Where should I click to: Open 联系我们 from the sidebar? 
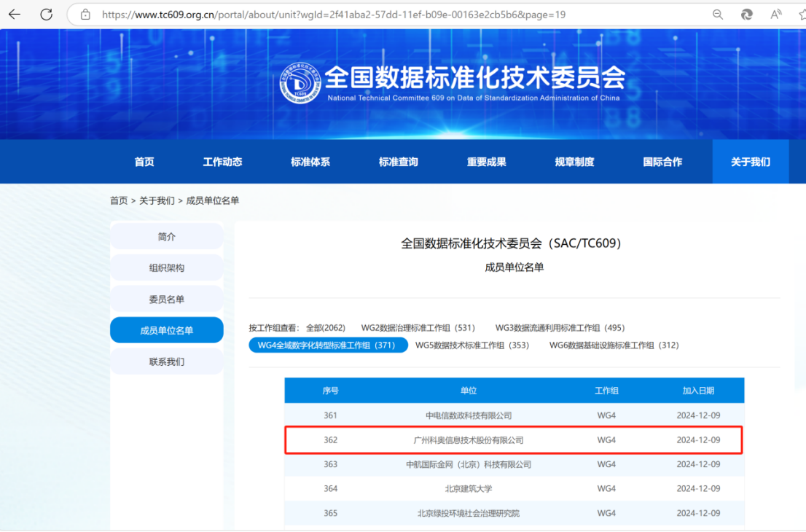(x=166, y=361)
